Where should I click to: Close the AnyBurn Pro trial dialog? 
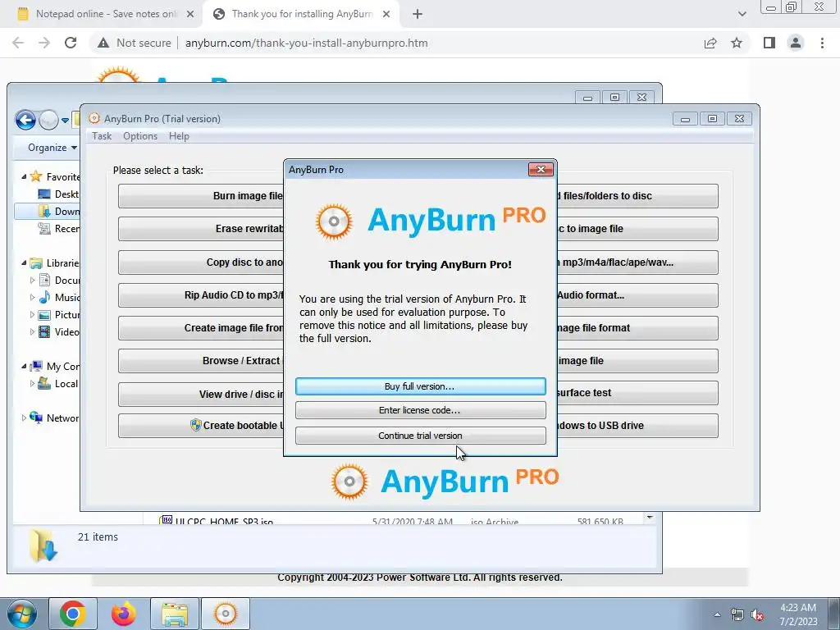(541, 169)
